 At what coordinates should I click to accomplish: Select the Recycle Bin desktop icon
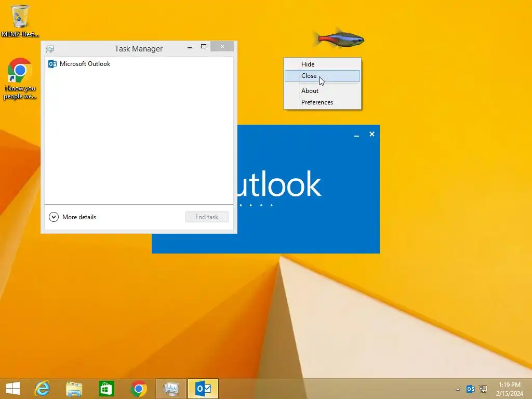click(x=20, y=21)
